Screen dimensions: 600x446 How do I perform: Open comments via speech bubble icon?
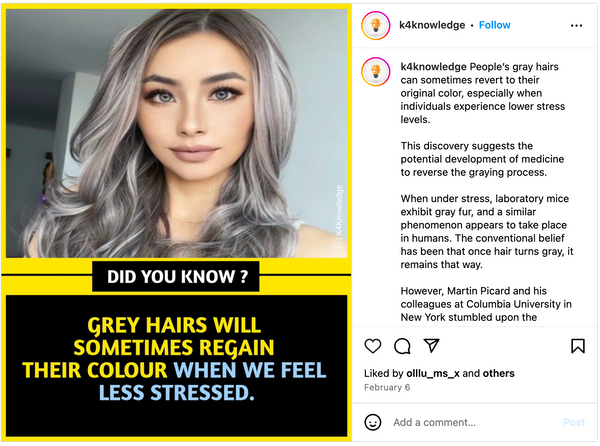[x=402, y=346]
